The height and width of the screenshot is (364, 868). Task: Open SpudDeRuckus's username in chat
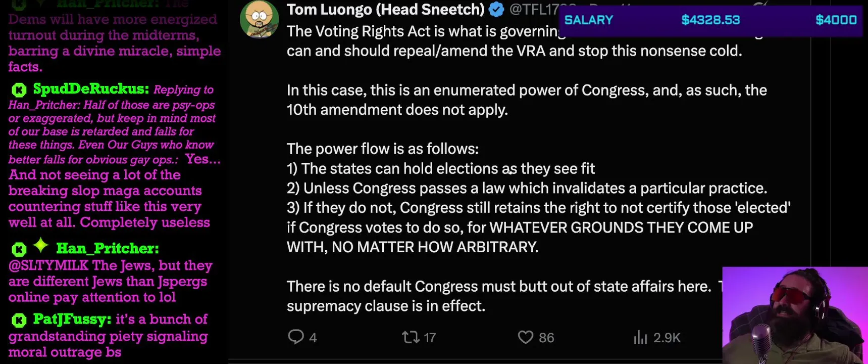point(91,89)
